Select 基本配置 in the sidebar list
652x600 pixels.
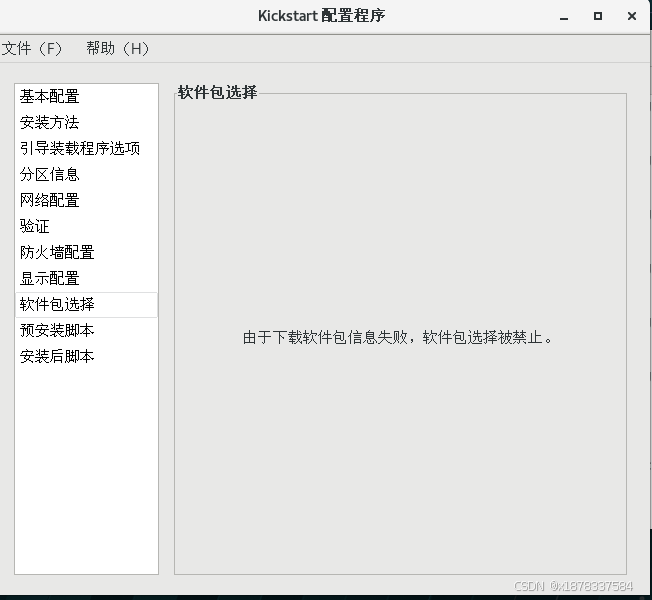[86, 96]
